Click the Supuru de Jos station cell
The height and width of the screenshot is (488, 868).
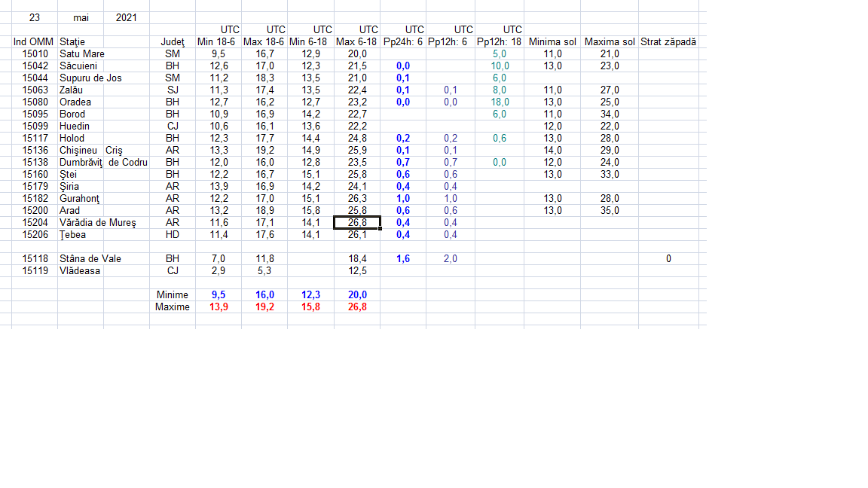(x=90, y=78)
